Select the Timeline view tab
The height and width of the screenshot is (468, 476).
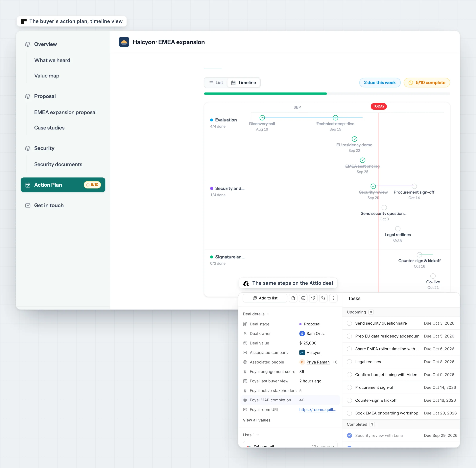[243, 82]
